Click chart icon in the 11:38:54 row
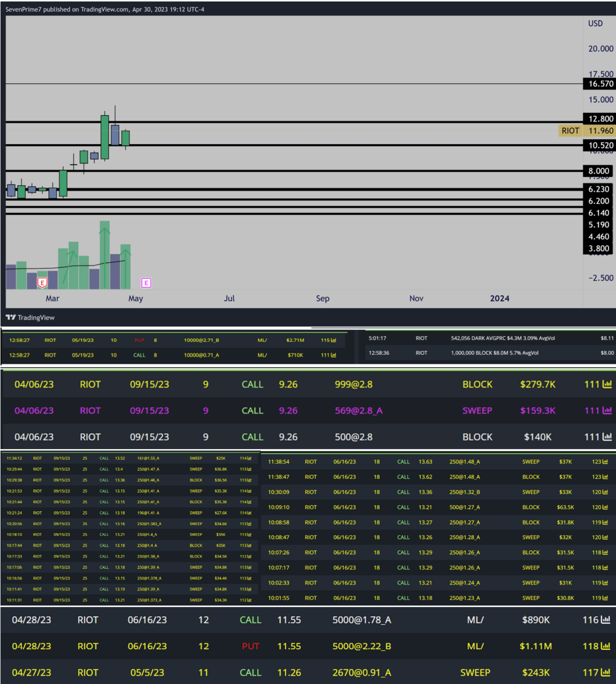 (605, 462)
